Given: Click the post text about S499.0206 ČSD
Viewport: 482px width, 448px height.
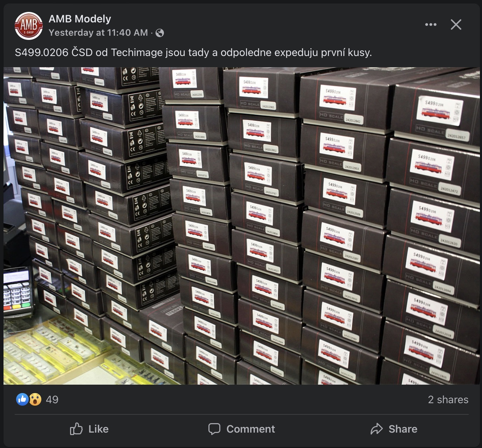Looking at the screenshot, I should point(193,52).
